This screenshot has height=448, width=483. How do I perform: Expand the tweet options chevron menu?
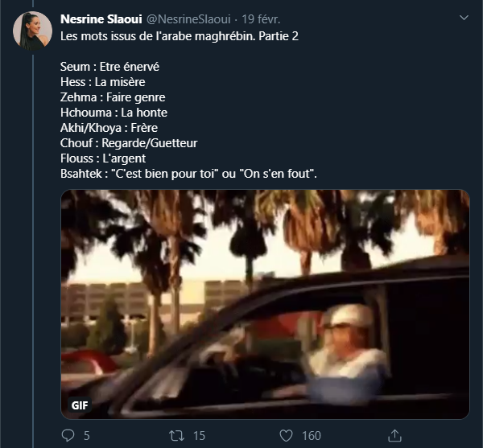coord(463,18)
